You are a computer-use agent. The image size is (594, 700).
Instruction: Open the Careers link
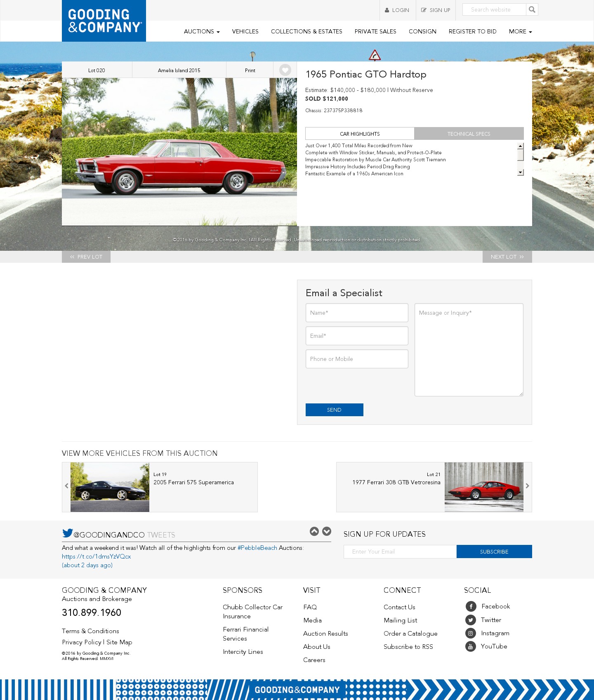[x=314, y=660]
